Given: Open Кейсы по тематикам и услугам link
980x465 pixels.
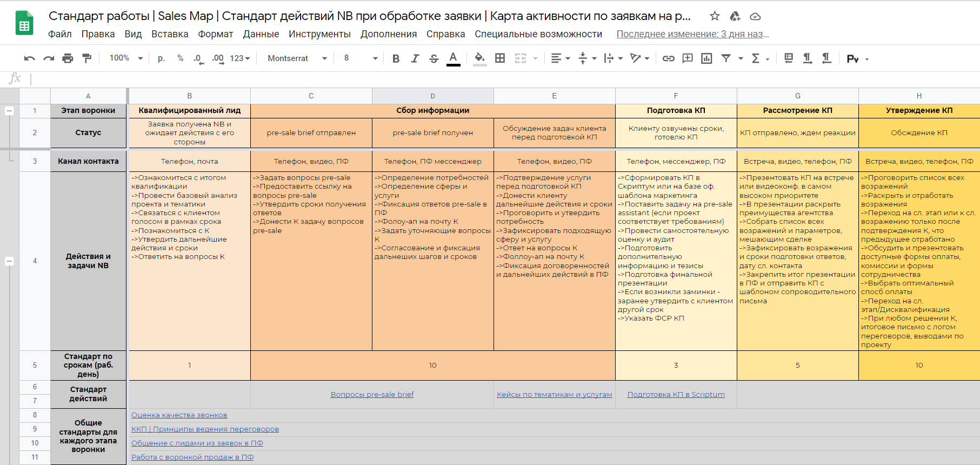Looking at the screenshot, I should tap(555, 394).
